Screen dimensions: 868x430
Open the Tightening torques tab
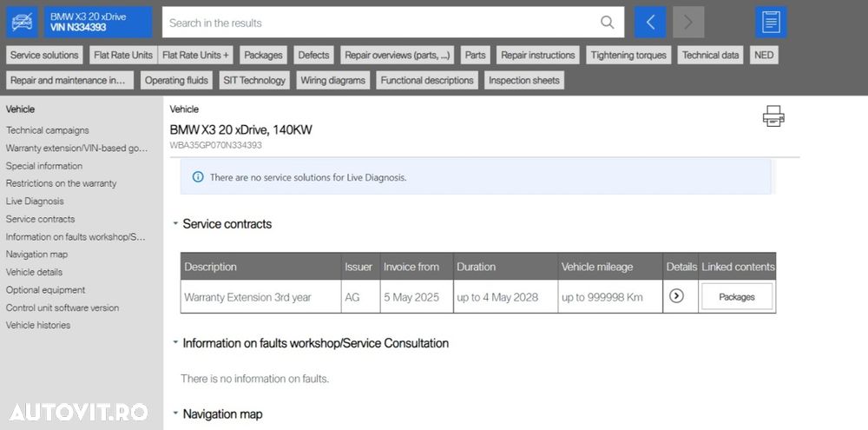click(x=628, y=55)
